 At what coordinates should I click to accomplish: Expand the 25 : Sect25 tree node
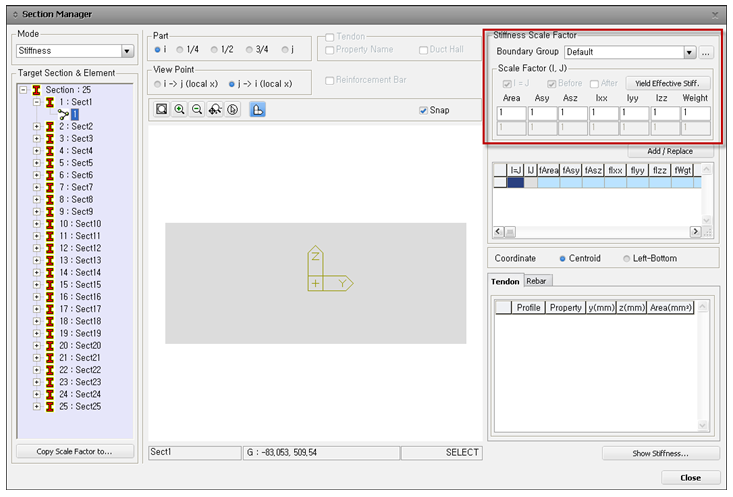click(x=36, y=406)
